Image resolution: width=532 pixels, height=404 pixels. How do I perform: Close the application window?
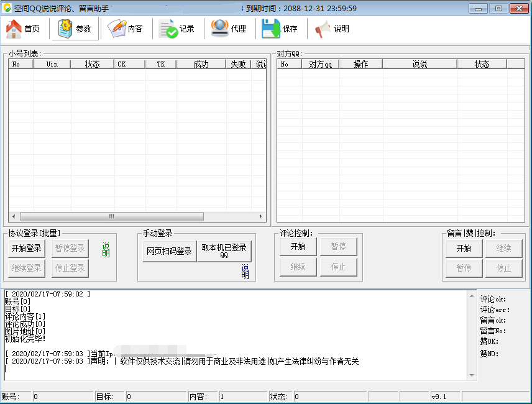click(x=519, y=9)
